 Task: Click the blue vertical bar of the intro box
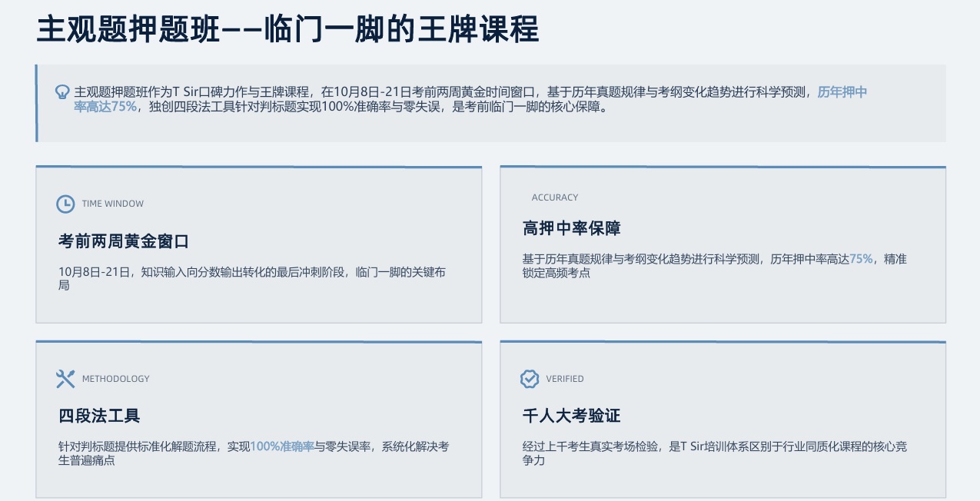point(37,103)
